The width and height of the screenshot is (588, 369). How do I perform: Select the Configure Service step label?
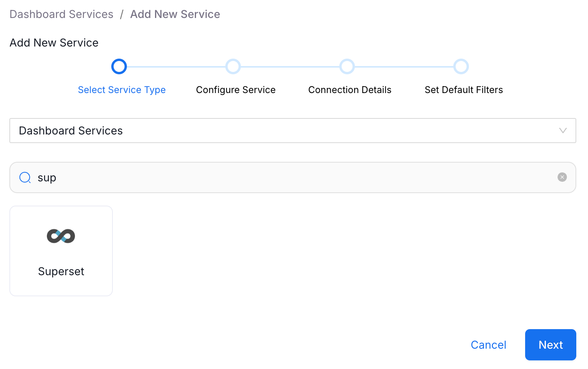tap(236, 90)
